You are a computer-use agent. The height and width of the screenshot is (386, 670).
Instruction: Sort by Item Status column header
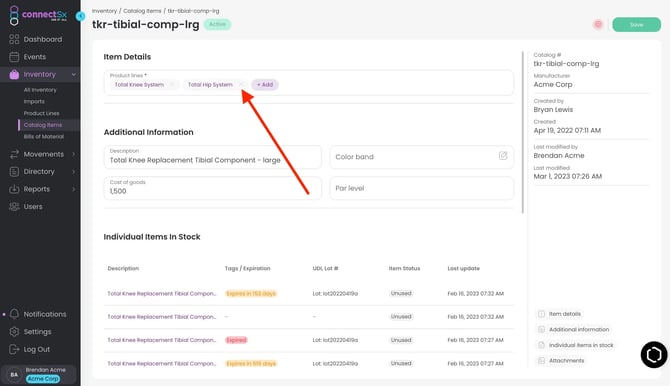point(404,268)
